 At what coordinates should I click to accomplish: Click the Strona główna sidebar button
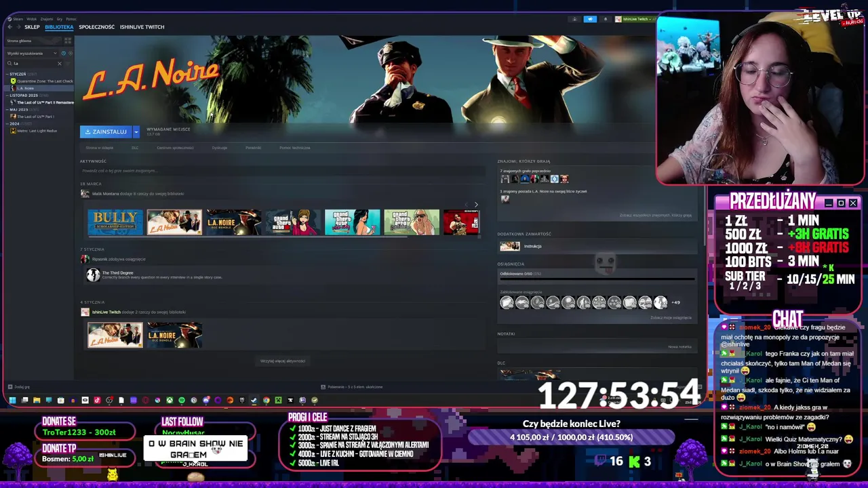click(33, 41)
